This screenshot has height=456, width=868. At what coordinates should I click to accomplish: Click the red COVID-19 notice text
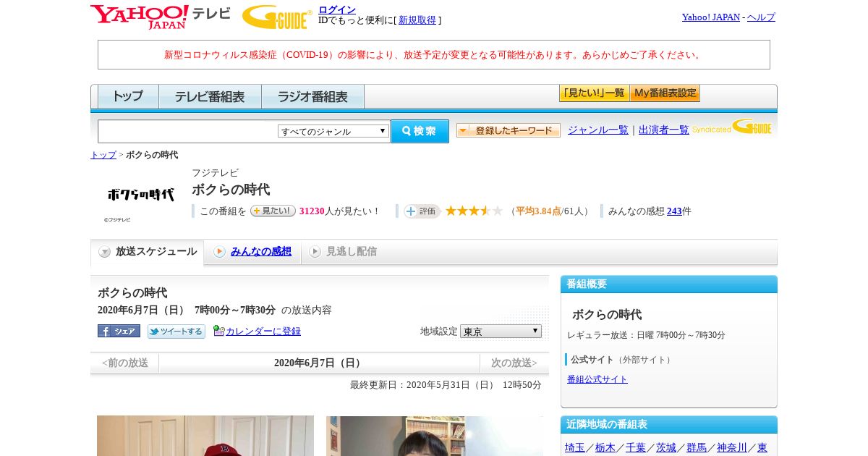pos(434,55)
